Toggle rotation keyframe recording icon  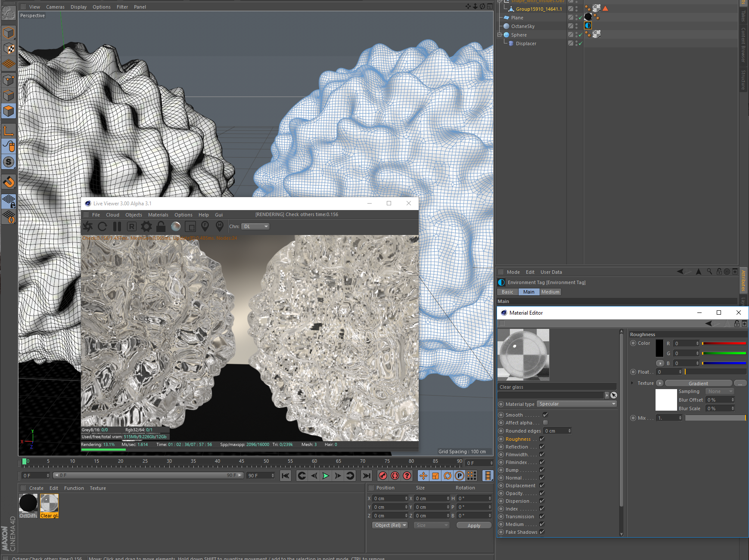tap(448, 476)
